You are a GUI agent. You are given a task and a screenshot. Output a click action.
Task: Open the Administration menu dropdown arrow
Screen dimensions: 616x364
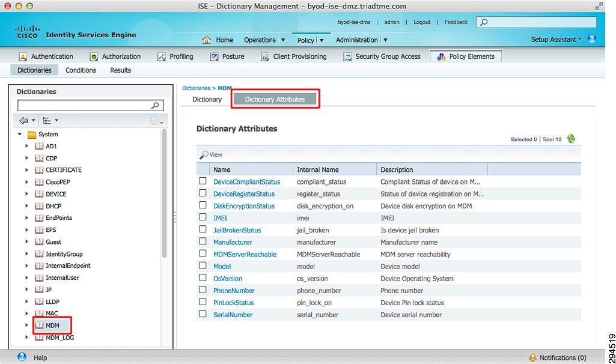pyautogui.click(x=385, y=40)
